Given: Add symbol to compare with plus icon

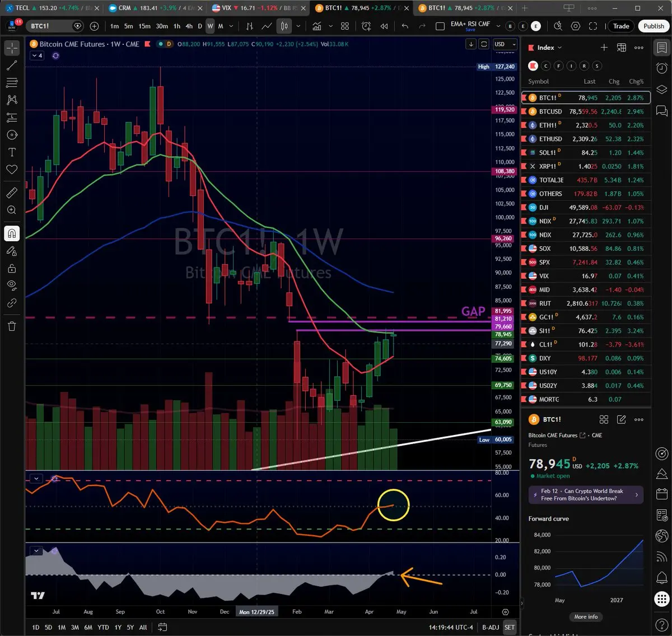Looking at the screenshot, I should pos(94,26).
